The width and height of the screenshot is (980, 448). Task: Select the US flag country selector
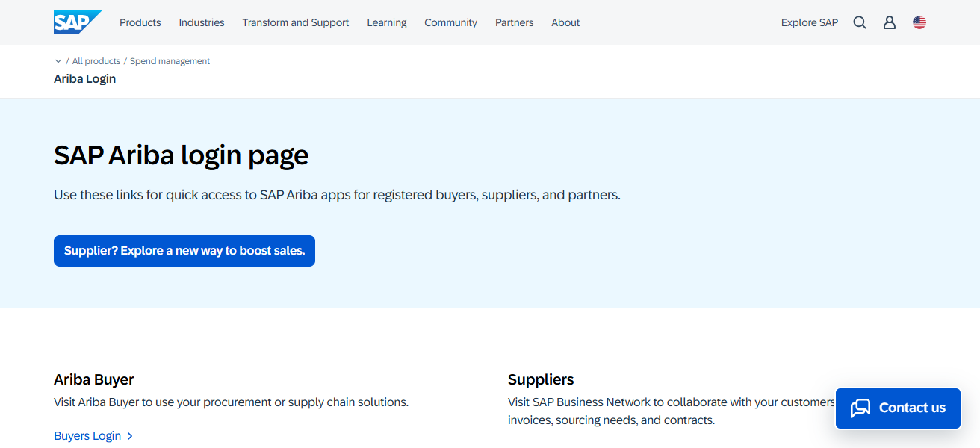coord(919,22)
